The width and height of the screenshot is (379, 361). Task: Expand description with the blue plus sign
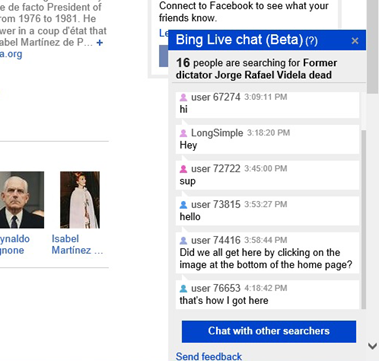pos(99,43)
